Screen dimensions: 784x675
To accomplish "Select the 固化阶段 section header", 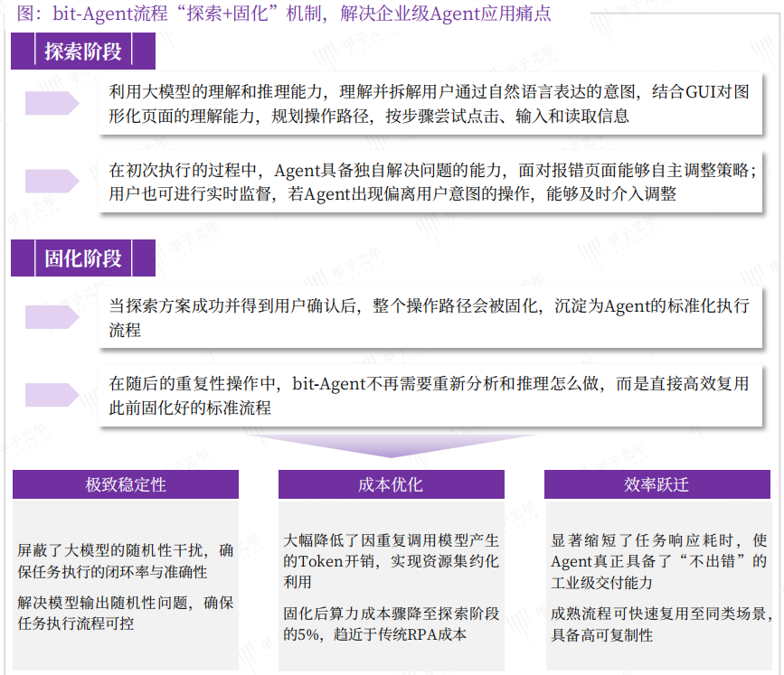I will (83, 259).
